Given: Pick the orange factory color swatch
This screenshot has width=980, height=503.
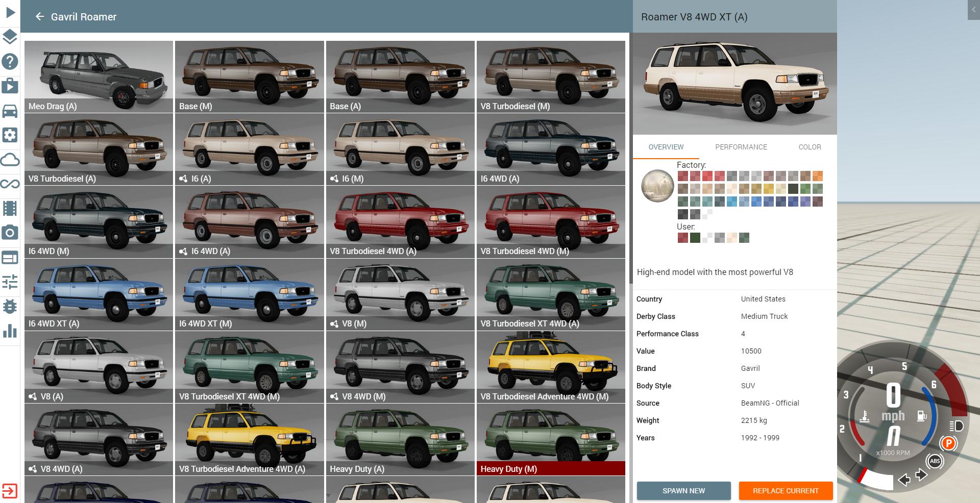Looking at the screenshot, I should pos(818,177).
